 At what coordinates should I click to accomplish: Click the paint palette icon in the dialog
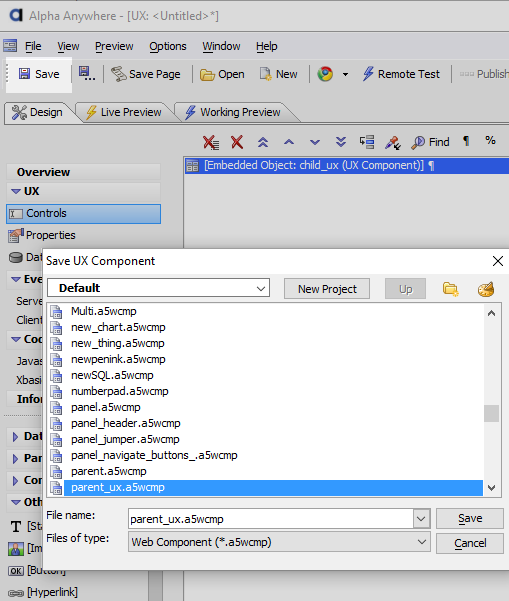tap(486, 289)
